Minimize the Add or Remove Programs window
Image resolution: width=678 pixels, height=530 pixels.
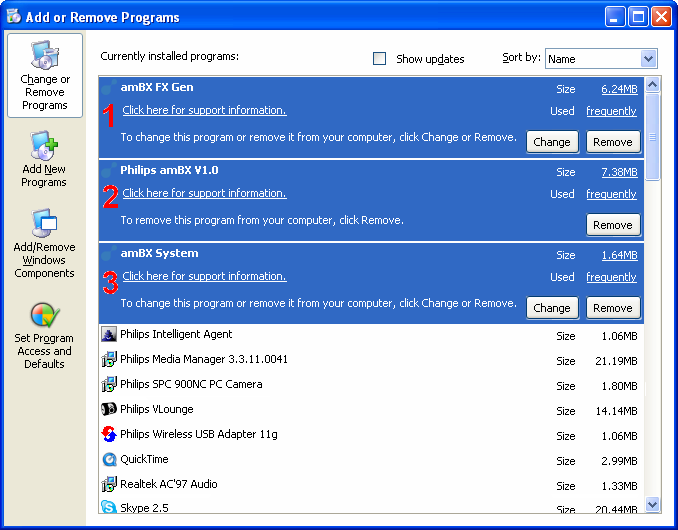(x=614, y=17)
